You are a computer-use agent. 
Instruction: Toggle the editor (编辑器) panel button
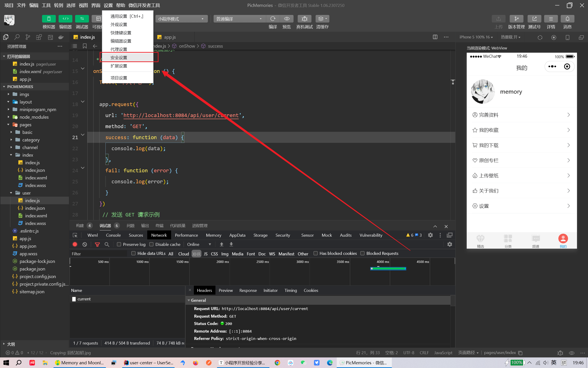pyautogui.click(x=65, y=19)
